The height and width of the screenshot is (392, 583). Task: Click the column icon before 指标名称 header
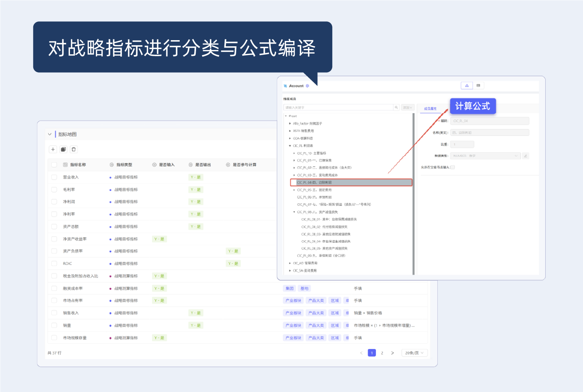click(x=65, y=165)
